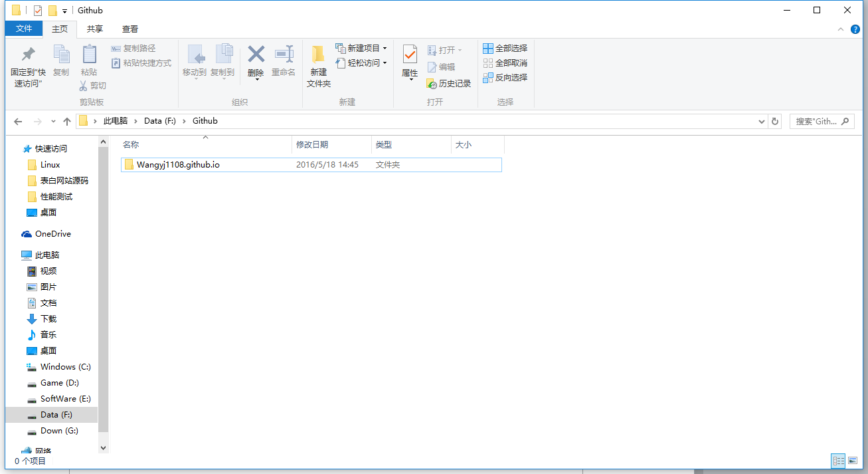Image resolution: width=868 pixels, height=474 pixels.
Task: Switch to Details view icon
Action: 838,461
